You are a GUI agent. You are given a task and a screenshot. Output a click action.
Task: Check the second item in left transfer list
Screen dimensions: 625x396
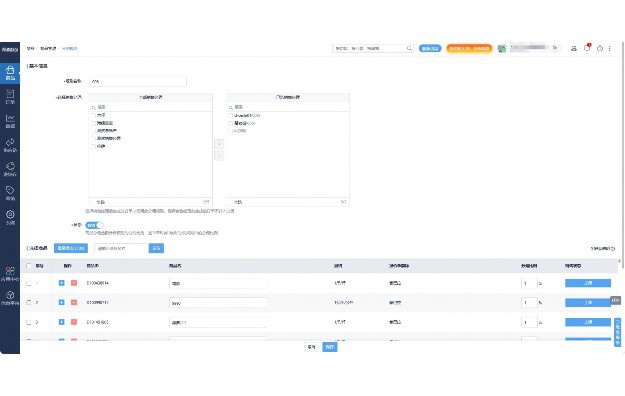pos(93,123)
